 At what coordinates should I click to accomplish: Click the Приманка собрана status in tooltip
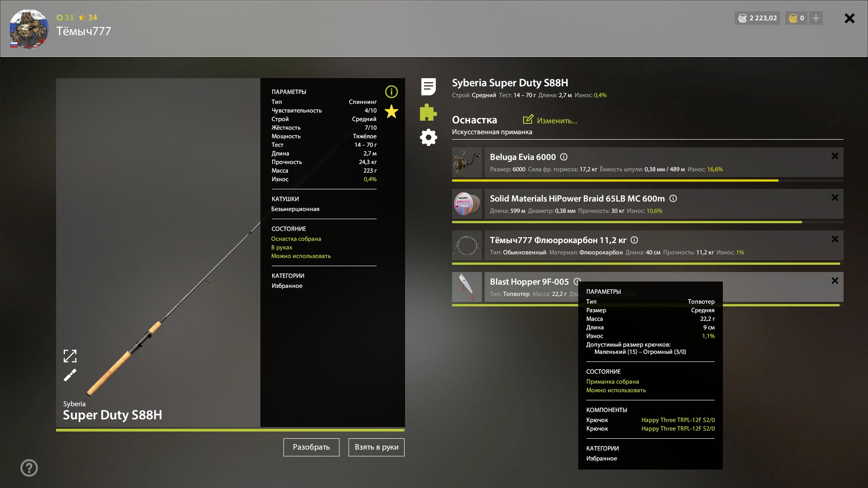click(x=613, y=382)
